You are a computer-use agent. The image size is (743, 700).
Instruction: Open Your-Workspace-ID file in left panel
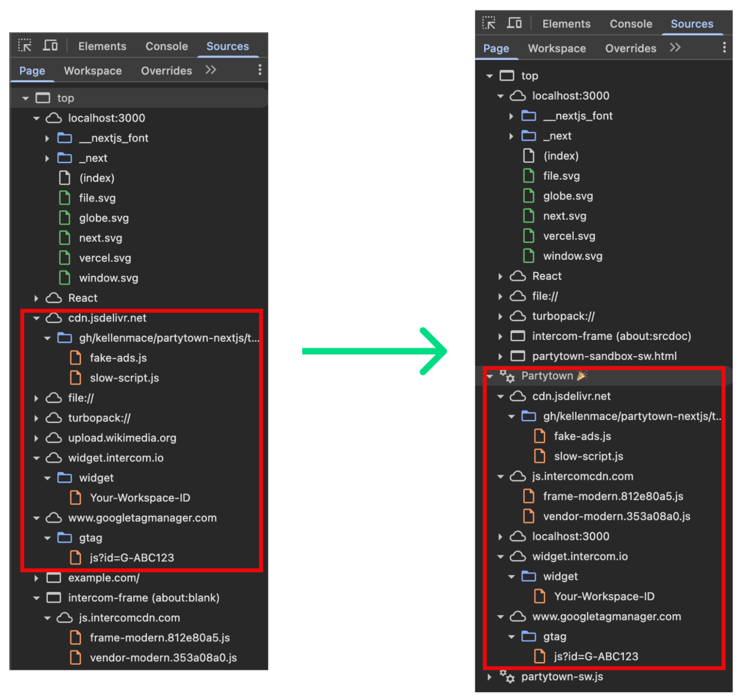(140, 498)
